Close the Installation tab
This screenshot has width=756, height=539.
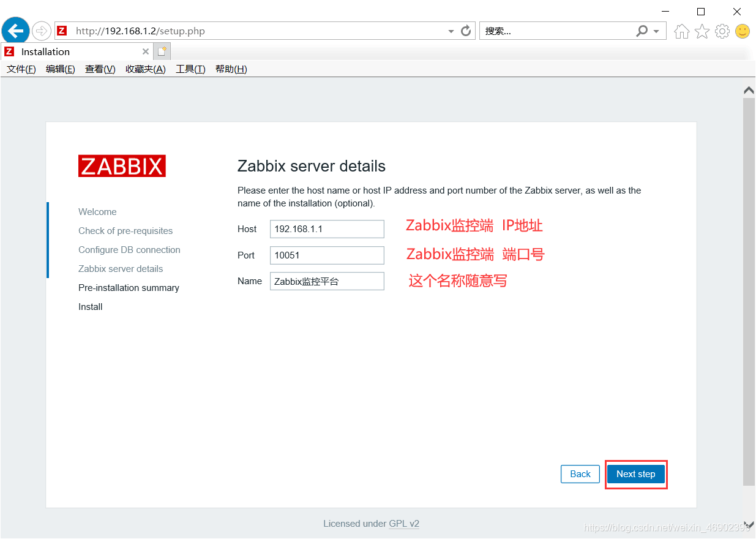(x=146, y=51)
